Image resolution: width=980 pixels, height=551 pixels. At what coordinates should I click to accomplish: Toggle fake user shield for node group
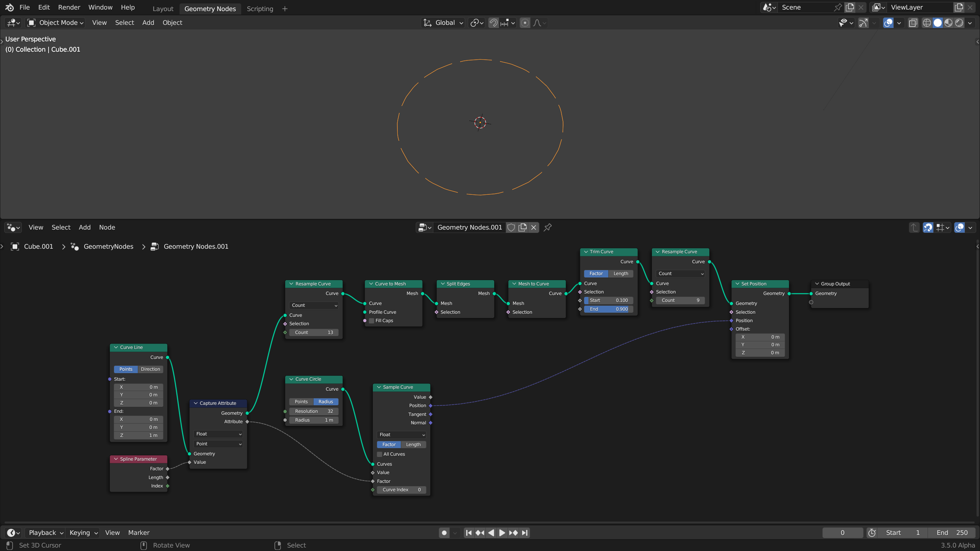pos(511,227)
